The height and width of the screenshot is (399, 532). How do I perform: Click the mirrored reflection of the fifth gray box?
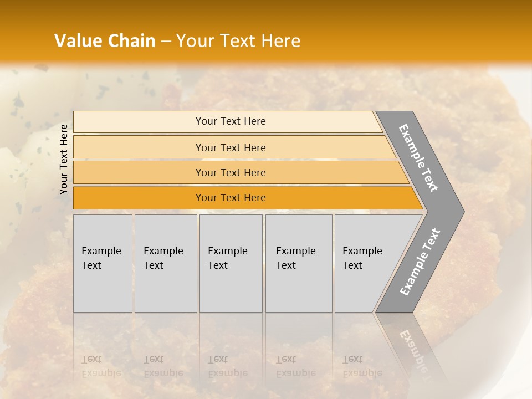[363, 355]
